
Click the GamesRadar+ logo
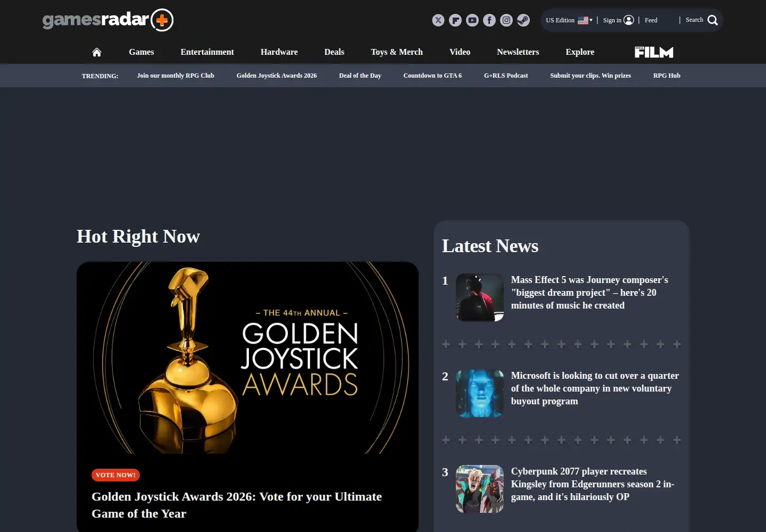[x=108, y=20]
